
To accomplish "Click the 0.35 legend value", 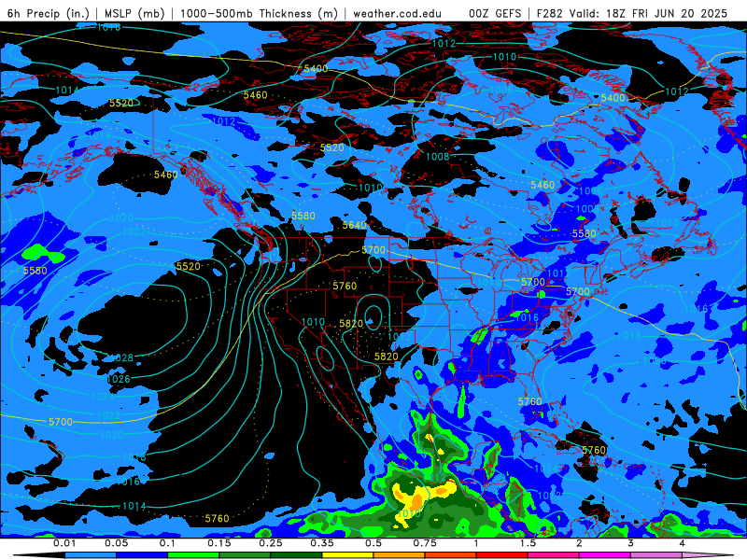I will [322, 543].
